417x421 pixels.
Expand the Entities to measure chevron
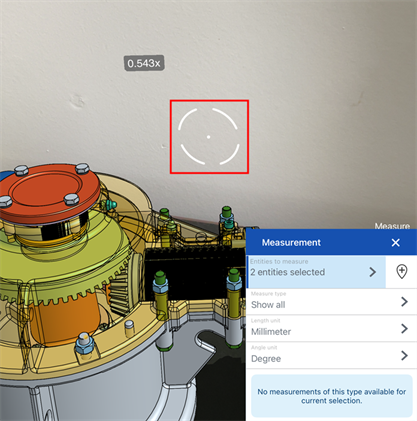coord(373,272)
